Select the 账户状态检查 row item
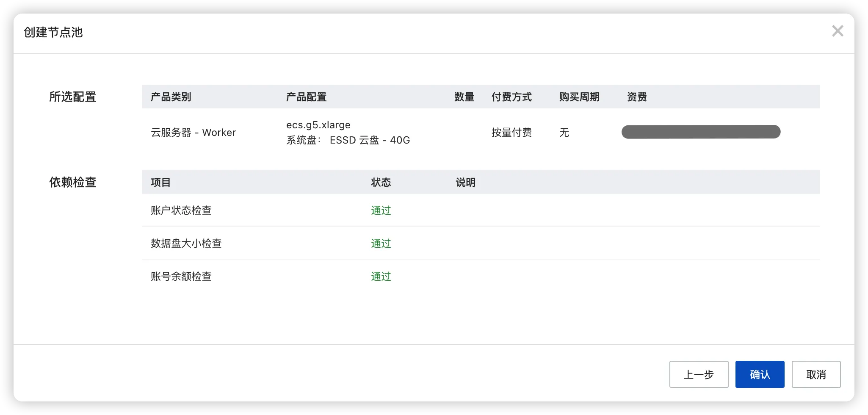This screenshot has height=415, width=868. click(x=181, y=210)
